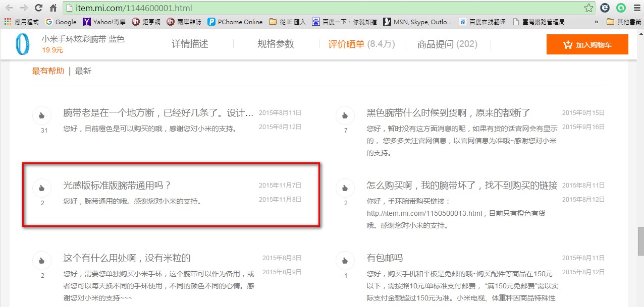
Task: Open the question 有包邮吗
Action: (x=385, y=258)
